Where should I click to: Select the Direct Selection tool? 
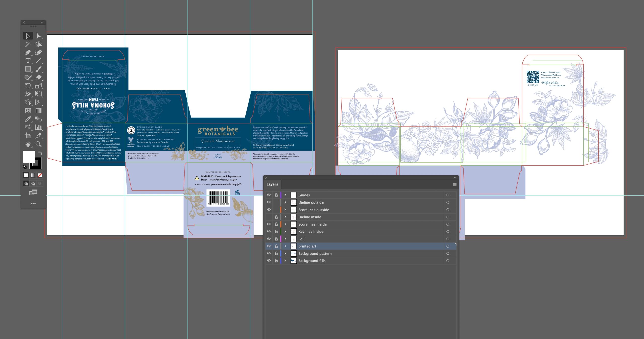point(38,36)
